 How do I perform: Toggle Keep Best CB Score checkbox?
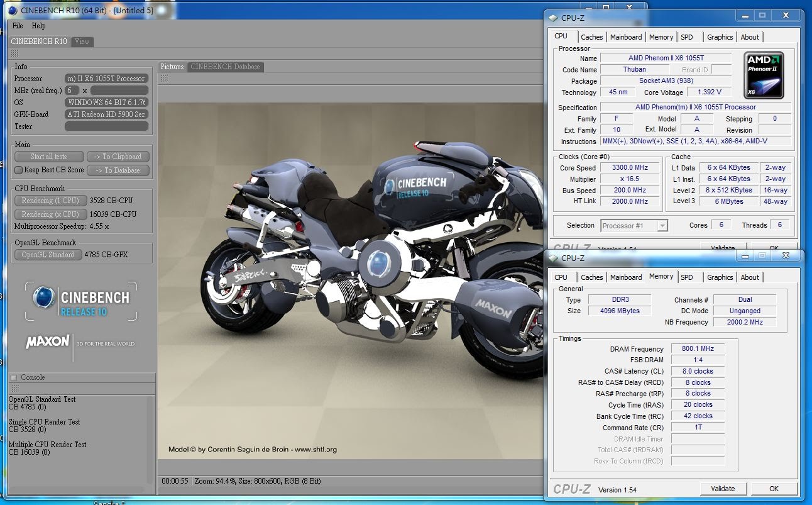[x=18, y=170]
